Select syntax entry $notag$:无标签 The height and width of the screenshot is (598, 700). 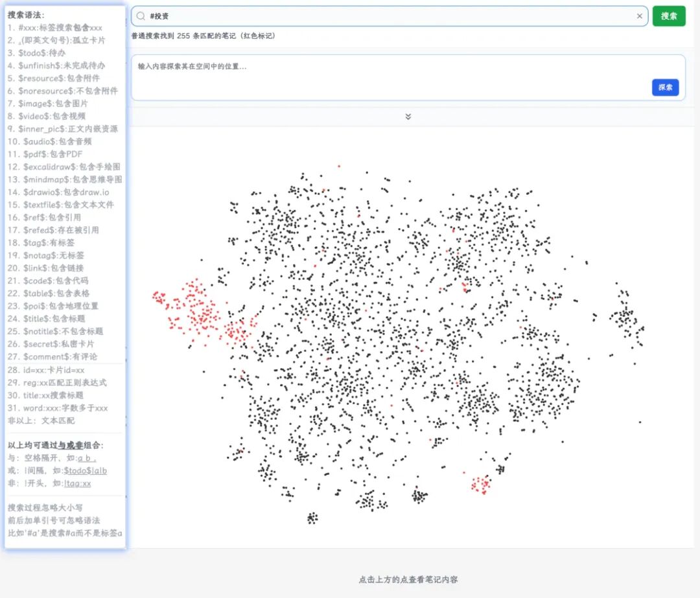tap(45, 255)
